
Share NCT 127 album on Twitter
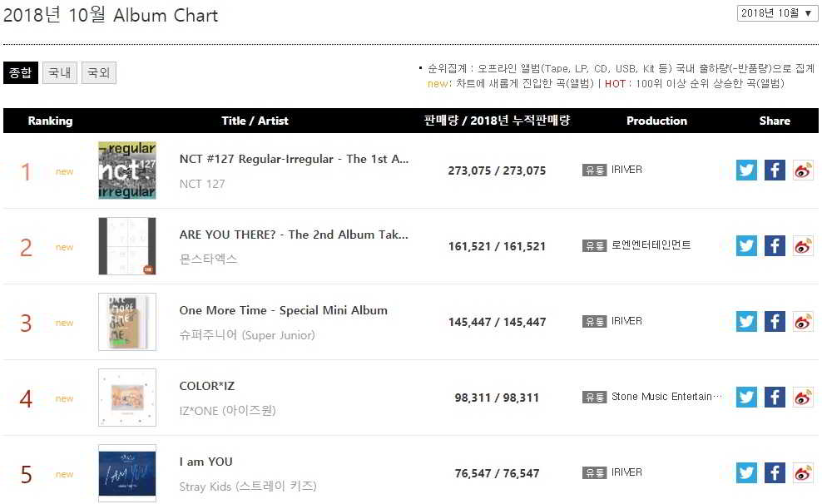[x=746, y=170]
